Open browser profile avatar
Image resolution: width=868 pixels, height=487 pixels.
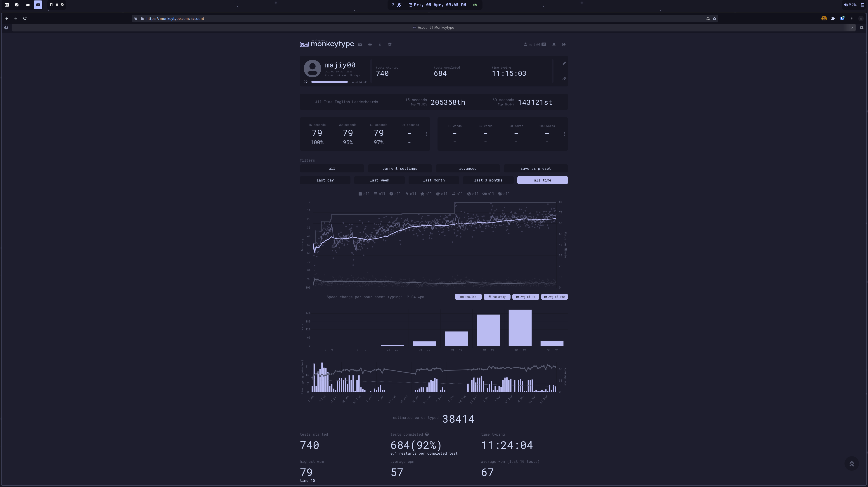pos(824,19)
